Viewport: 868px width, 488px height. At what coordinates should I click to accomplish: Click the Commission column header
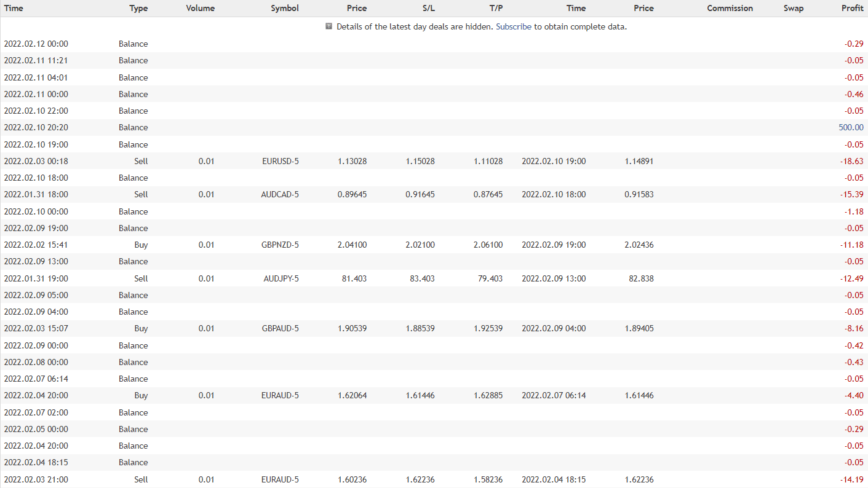730,8
